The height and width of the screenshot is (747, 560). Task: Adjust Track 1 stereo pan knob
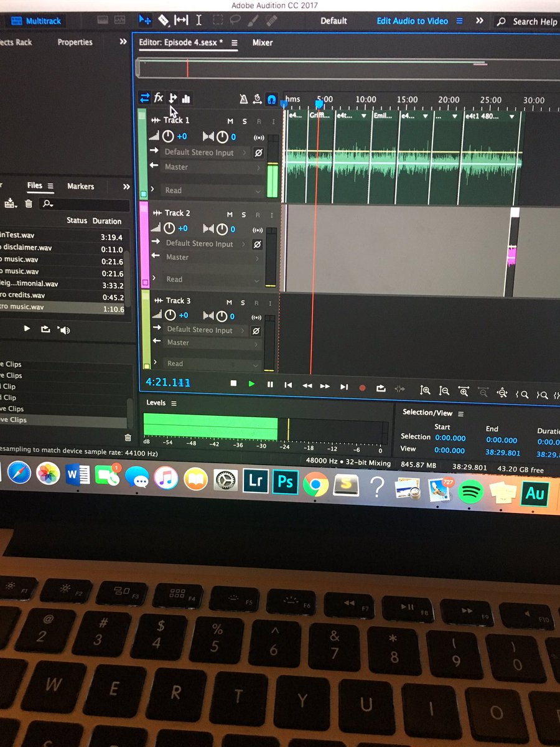click(x=222, y=137)
